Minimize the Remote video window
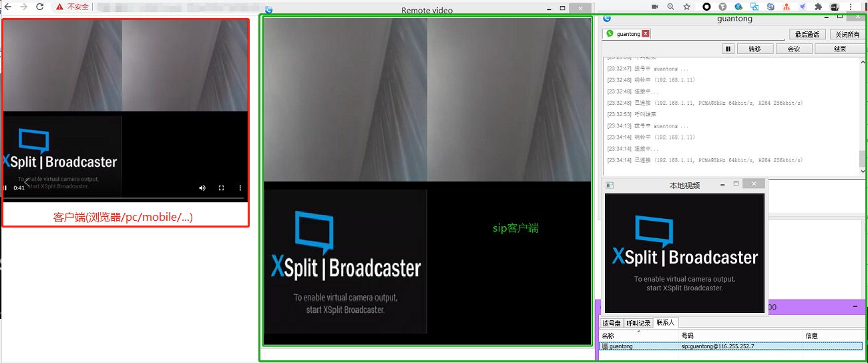Screen dimensions: 868x363 [x=548, y=9]
